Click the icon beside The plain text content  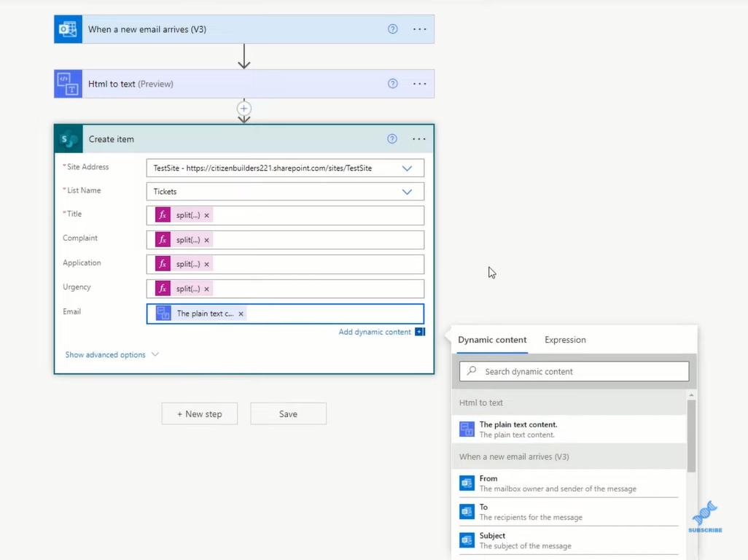click(x=467, y=429)
